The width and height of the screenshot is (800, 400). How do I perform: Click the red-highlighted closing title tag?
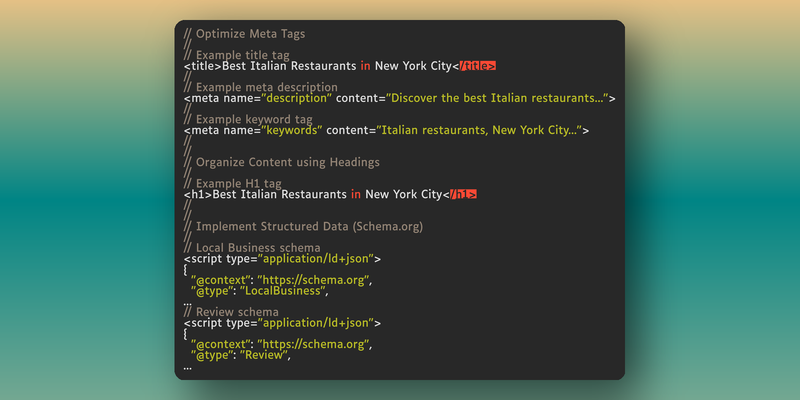(478, 66)
